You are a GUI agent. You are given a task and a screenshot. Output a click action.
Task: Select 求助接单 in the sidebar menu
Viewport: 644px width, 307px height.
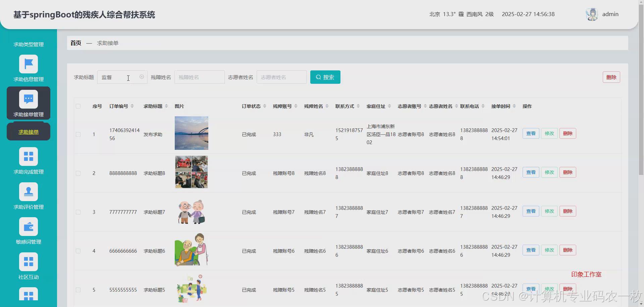click(x=28, y=131)
